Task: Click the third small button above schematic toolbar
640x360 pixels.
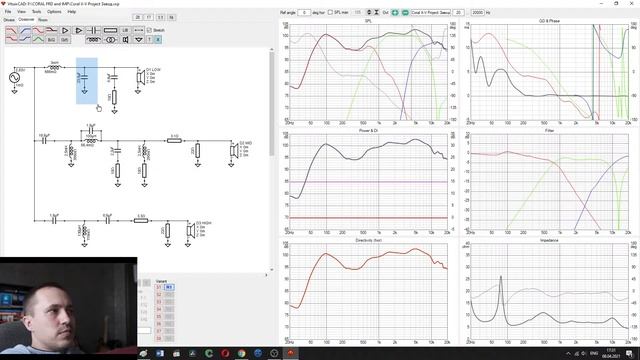Action: 160,18
